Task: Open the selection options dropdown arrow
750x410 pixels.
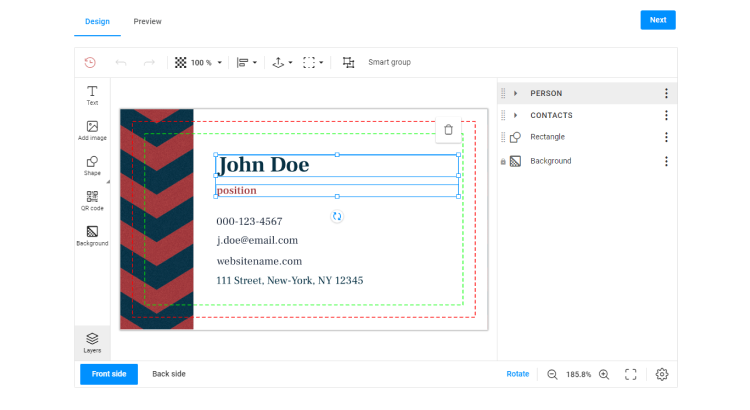Action: (321, 63)
